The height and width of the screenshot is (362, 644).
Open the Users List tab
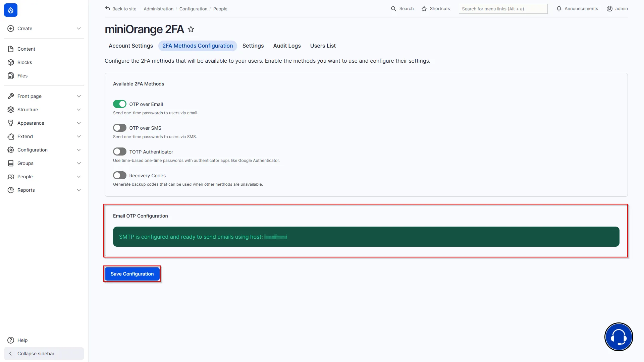tap(323, 46)
